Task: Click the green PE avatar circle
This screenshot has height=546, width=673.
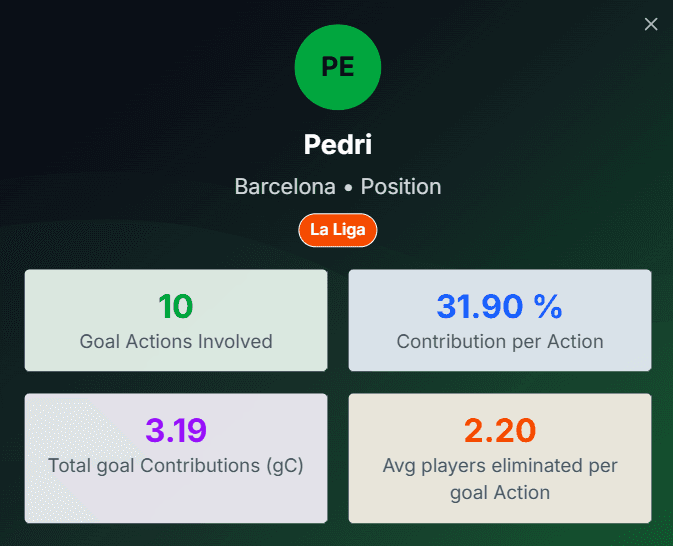Action: (x=337, y=67)
